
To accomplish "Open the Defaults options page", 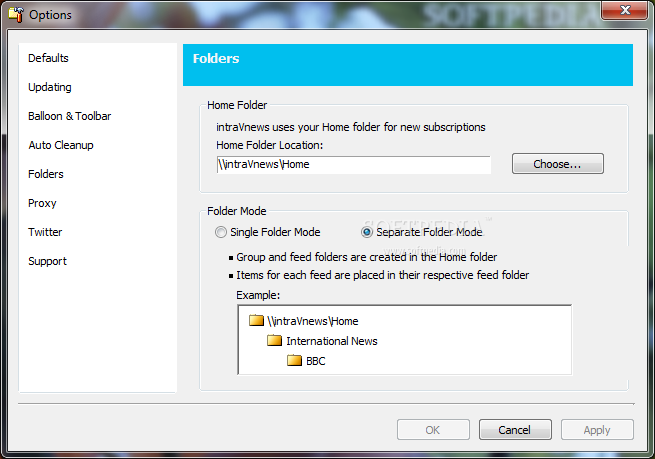I will click(48, 58).
